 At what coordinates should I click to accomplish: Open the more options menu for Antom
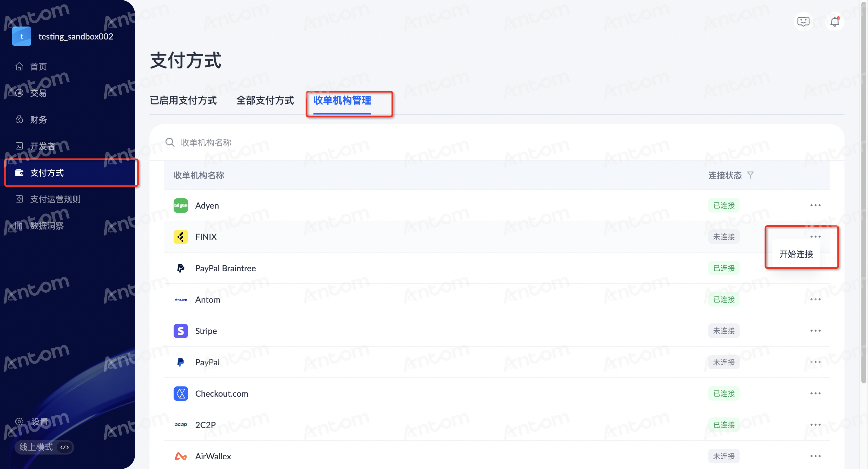[x=816, y=300]
